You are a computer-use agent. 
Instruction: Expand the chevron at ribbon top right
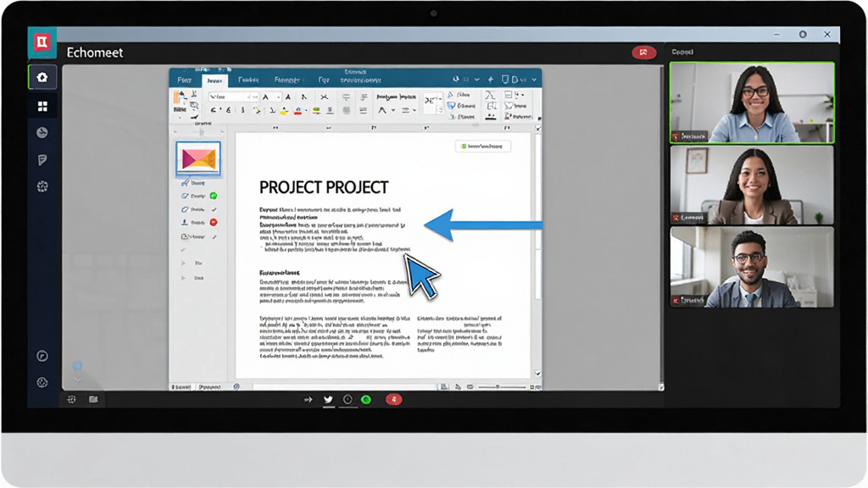click(534, 80)
